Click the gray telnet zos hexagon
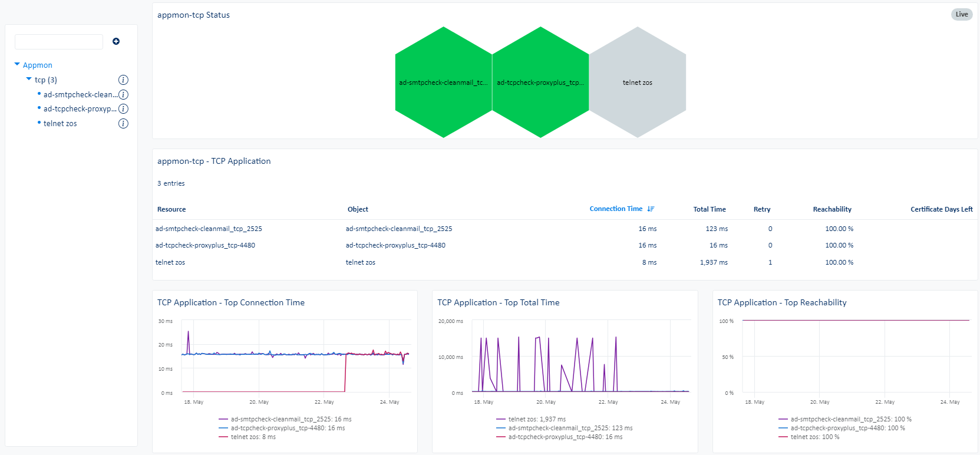 (x=637, y=83)
